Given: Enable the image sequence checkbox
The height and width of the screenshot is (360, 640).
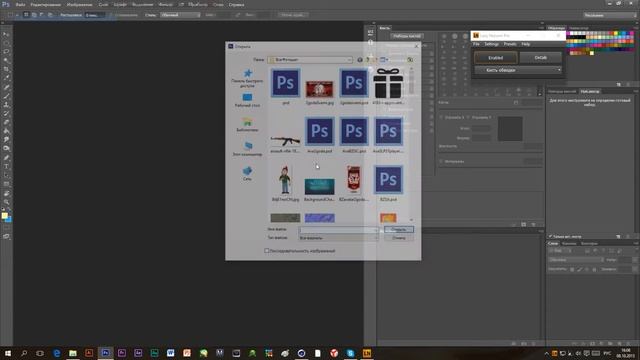Looking at the screenshot, I should pos(267,251).
